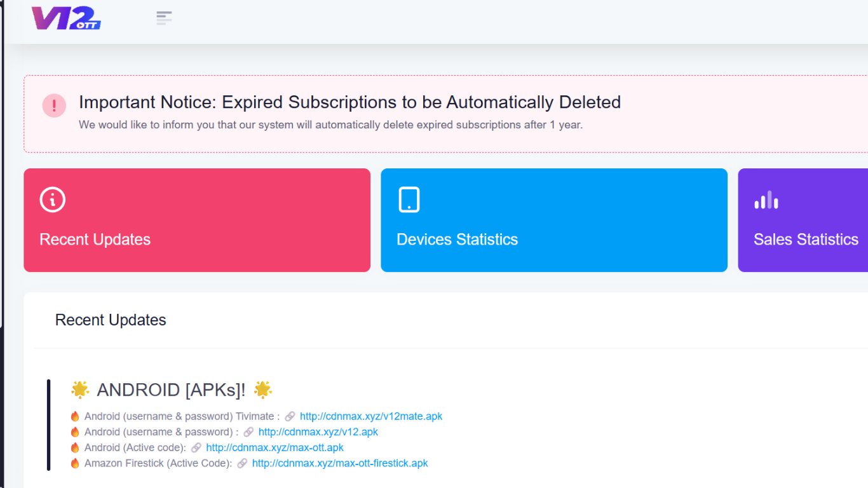This screenshot has width=868, height=488.
Task: Click the Important Notice heading text
Action: [349, 102]
